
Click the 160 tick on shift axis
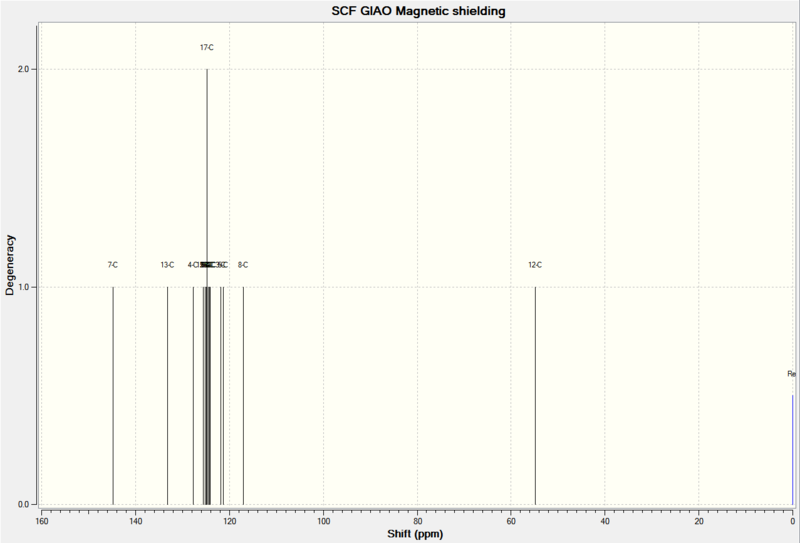pyautogui.click(x=42, y=521)
